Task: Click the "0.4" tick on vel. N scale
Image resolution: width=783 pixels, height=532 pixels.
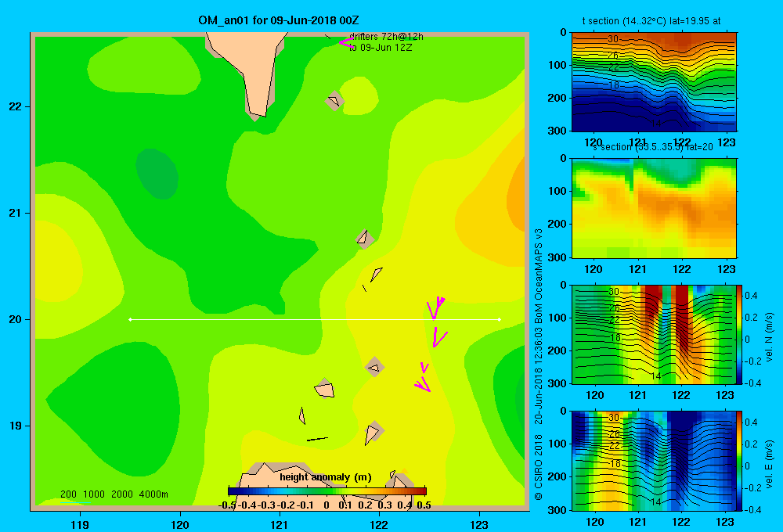Action: coord(751,296)
